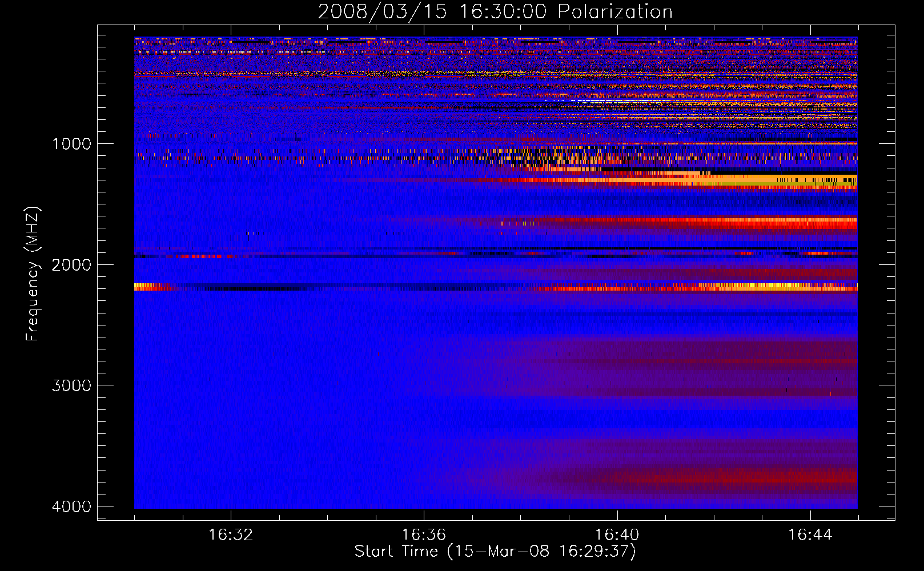The height and width of the screenshot is (571, 924).
Task: Select the Start Time axis label text
Action: click(495, 552)
